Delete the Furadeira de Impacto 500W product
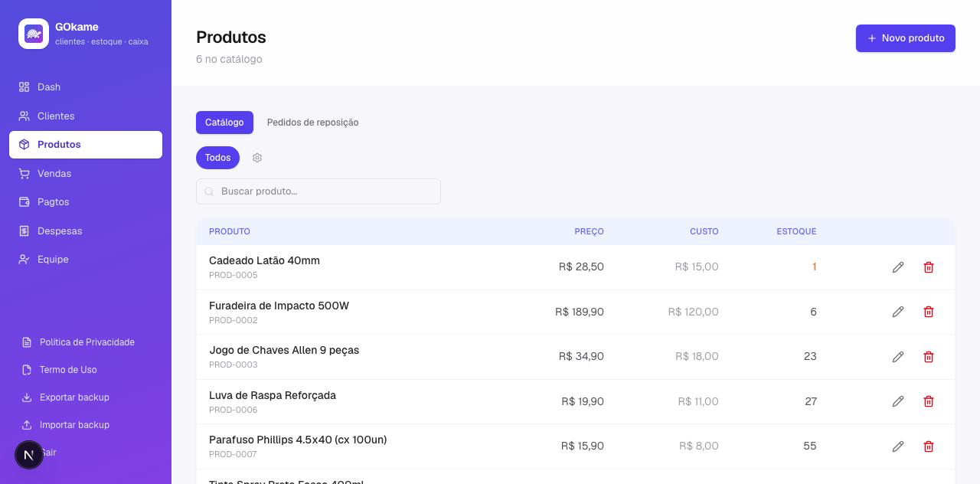 click(x=929, y=312)
